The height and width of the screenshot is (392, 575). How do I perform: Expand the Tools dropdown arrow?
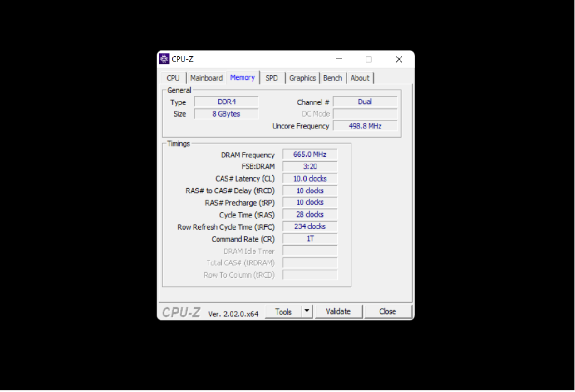307,312
